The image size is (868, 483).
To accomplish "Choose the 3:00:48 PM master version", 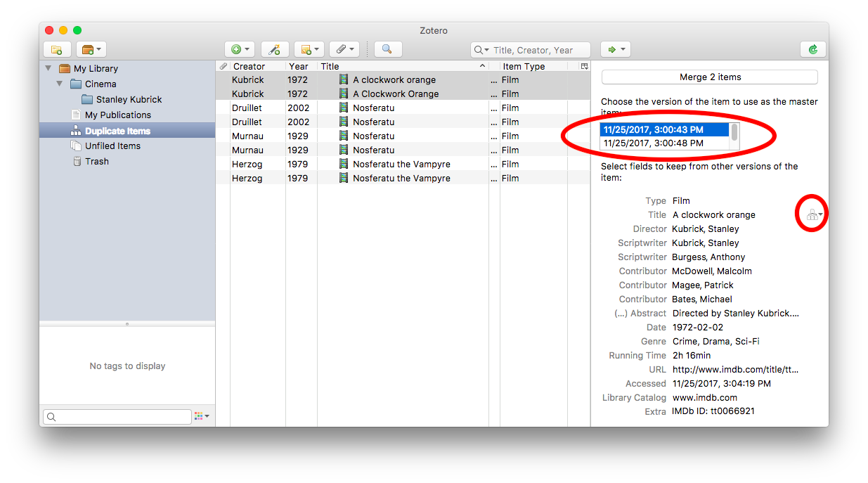I will [664, 143].
